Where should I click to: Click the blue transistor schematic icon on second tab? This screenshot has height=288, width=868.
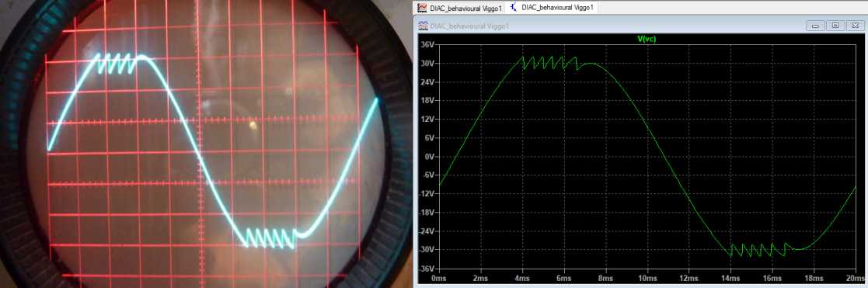(514, 8)
